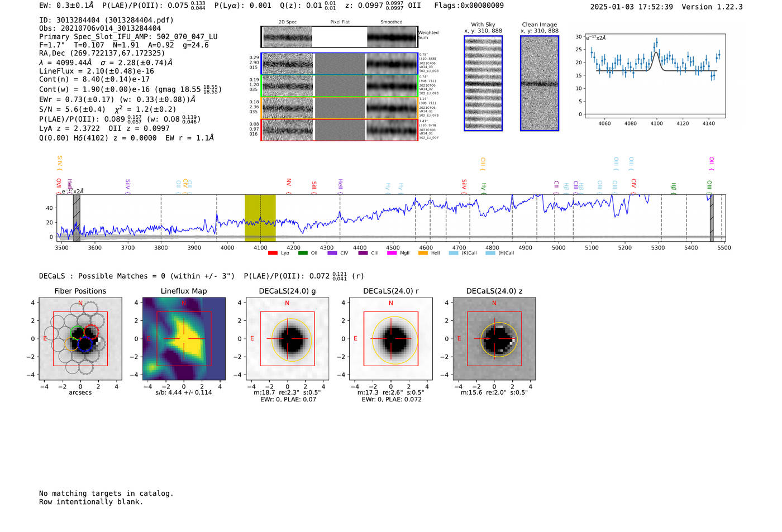782x532 pixels.
Task: Click the LineFlux value line
Action: pos(97,71)
